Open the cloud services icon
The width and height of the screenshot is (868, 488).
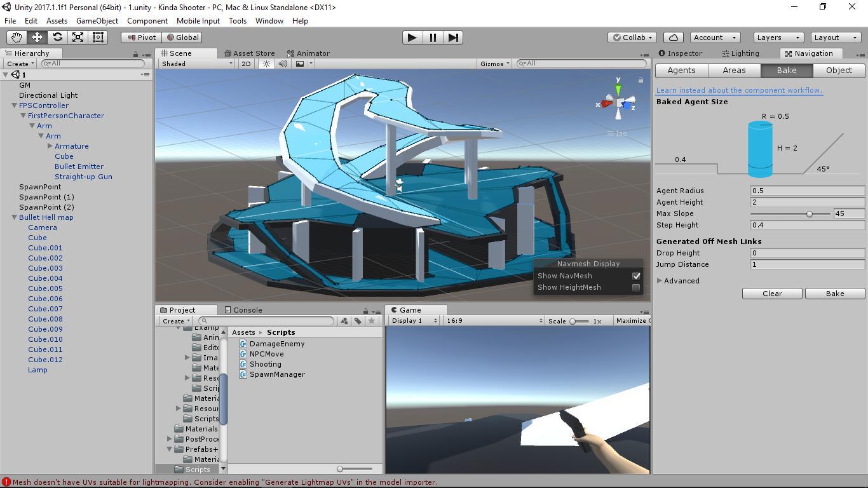click(x=674, y=37)
